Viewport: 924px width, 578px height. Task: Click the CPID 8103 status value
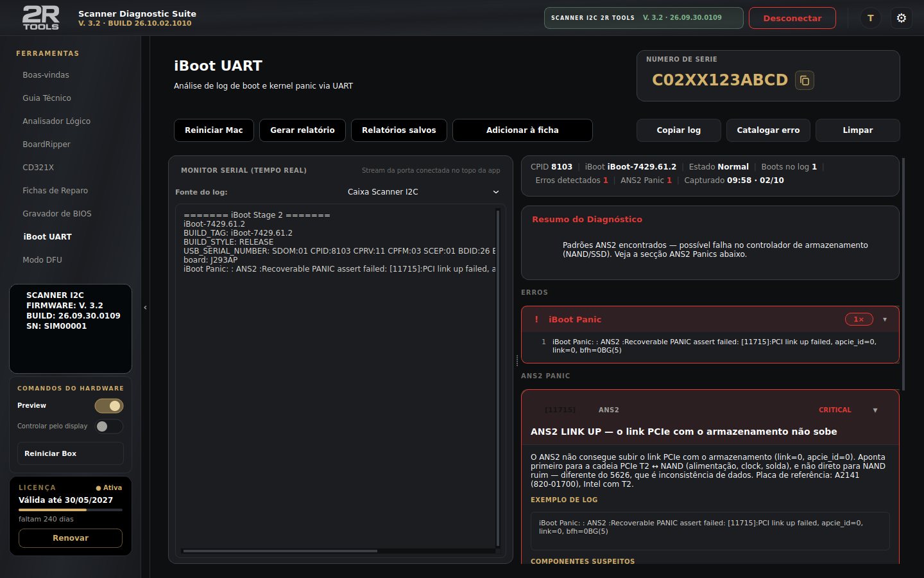point(551,167)
